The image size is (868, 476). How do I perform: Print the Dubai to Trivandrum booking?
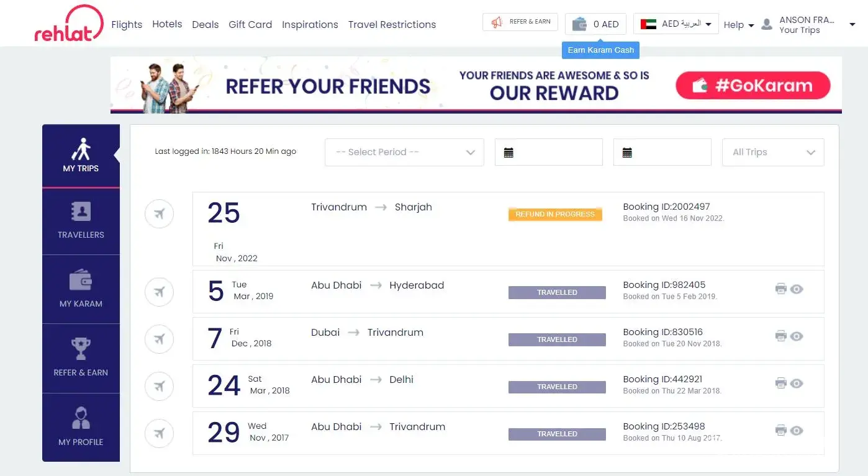coord(781,336)
